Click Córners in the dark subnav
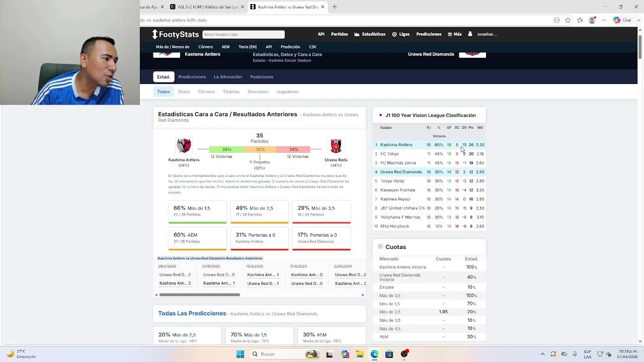 (205, 47)
